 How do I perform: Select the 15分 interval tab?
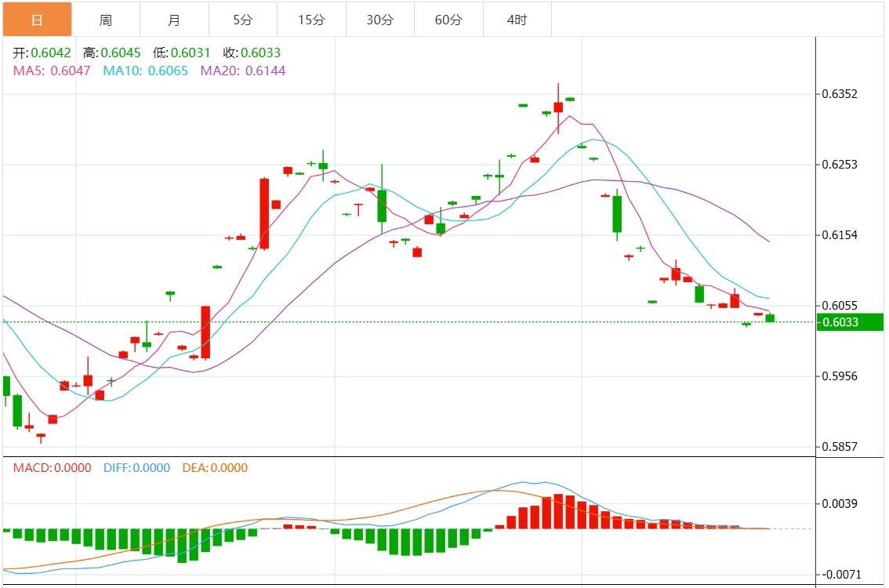pos(312,20)
